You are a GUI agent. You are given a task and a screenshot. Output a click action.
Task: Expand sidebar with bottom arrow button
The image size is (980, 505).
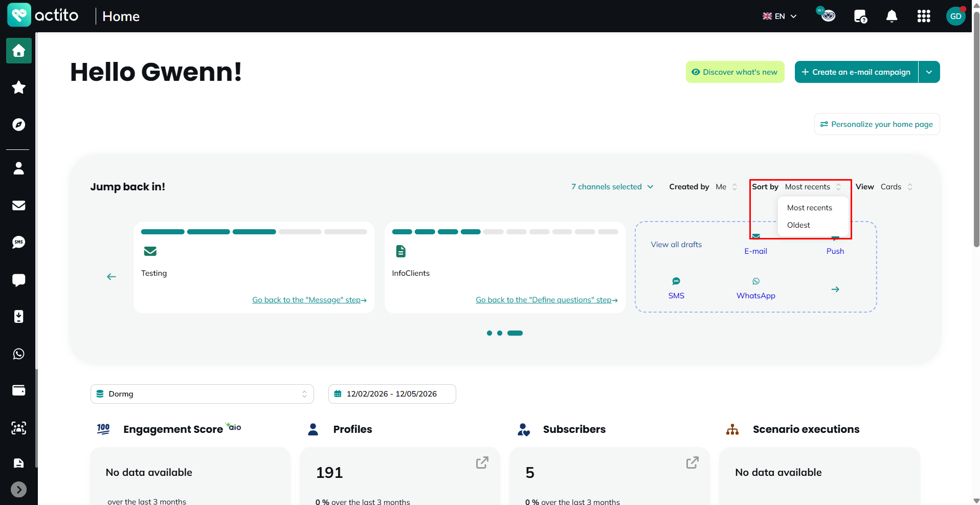[19, 490]
